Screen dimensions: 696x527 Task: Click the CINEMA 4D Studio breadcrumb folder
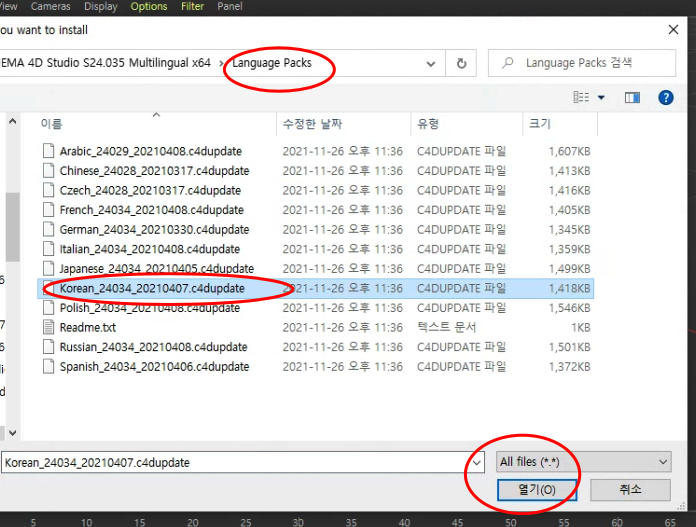point(105,63)
